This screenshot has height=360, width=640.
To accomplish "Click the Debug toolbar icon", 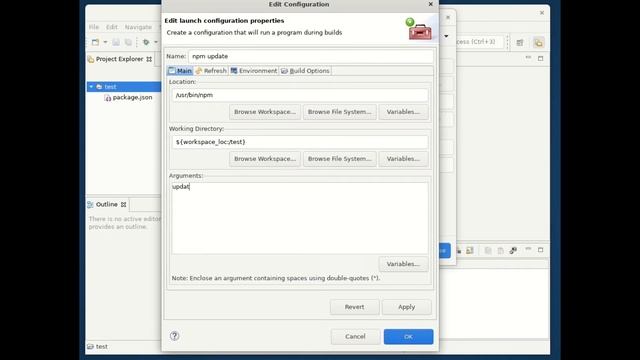I will (146, 42).
